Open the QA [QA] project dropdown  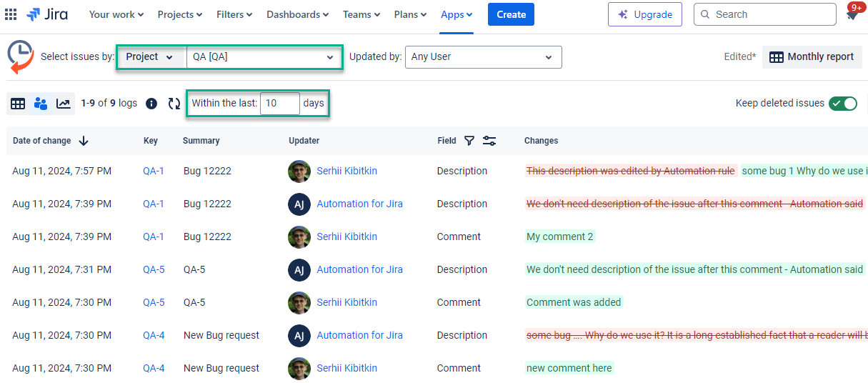(x=263, y=57)
